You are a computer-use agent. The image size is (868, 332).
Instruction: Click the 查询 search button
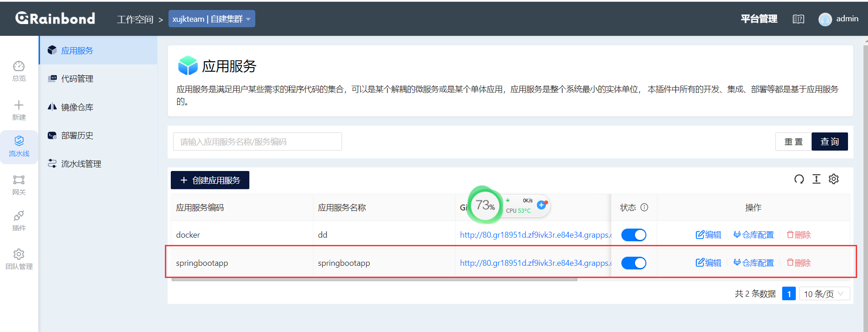(x=829, y=142)
